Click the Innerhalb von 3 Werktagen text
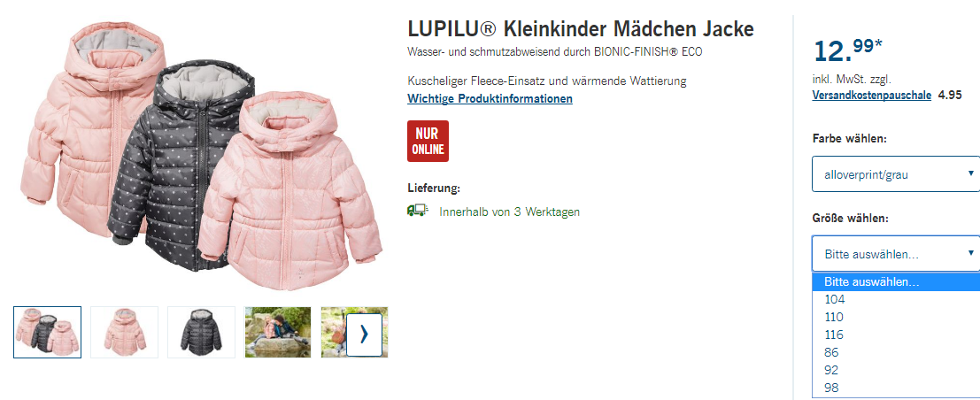The width and height of the screenshot is (980, 400). tap(509, 212)
